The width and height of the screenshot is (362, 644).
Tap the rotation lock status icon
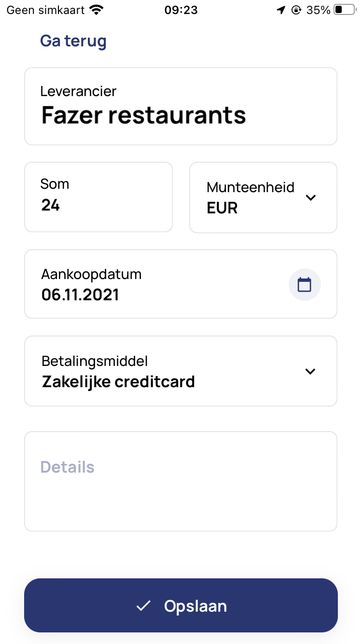[x=296, y=10]
